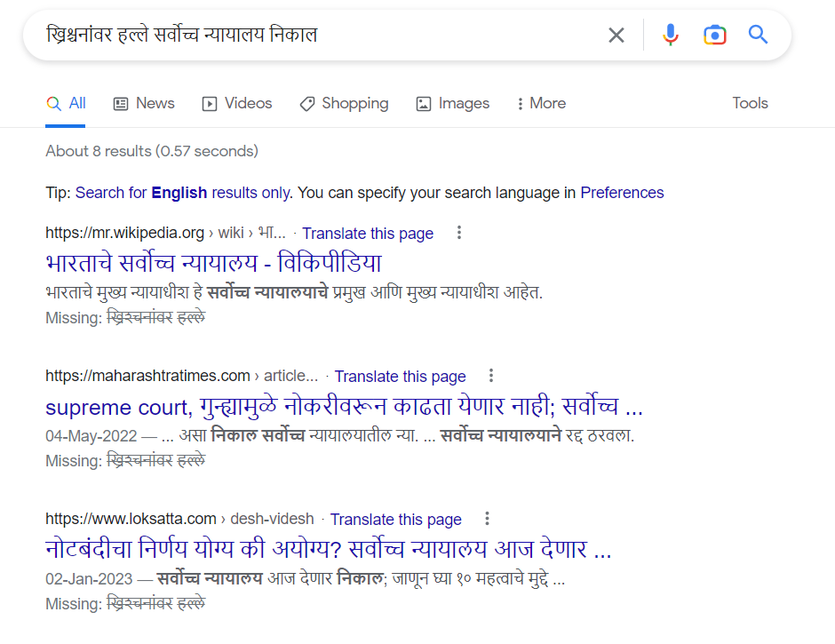
Task: Click the Images tab picture icon
Action: coord(422,103)
